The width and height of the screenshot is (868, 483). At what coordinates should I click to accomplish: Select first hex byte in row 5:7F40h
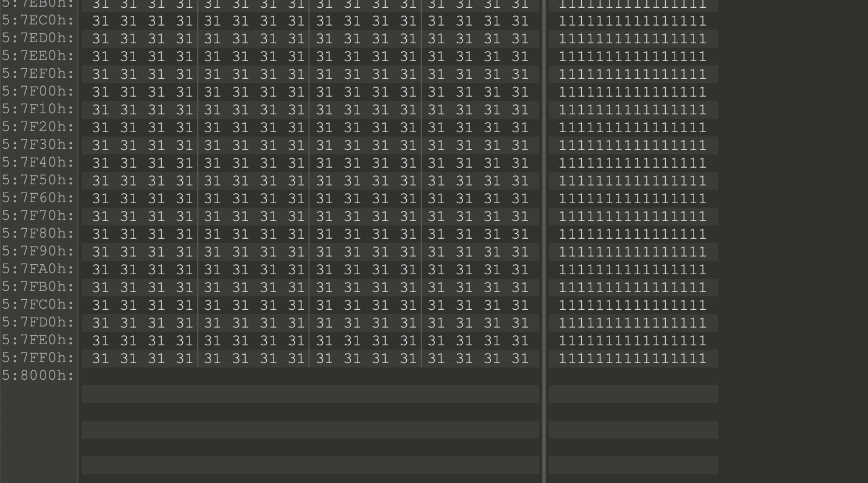tap(101, 163)
